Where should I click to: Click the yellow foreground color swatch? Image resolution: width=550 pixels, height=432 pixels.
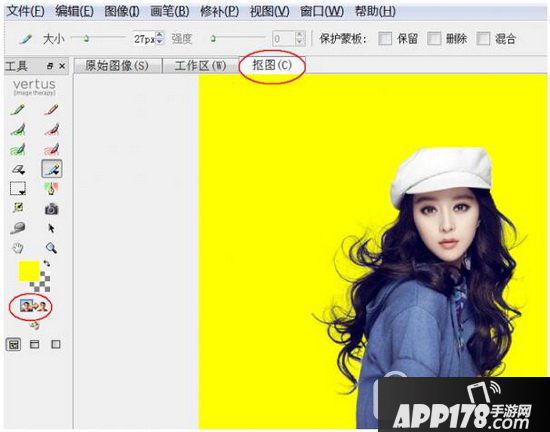(x=29, y=271)
